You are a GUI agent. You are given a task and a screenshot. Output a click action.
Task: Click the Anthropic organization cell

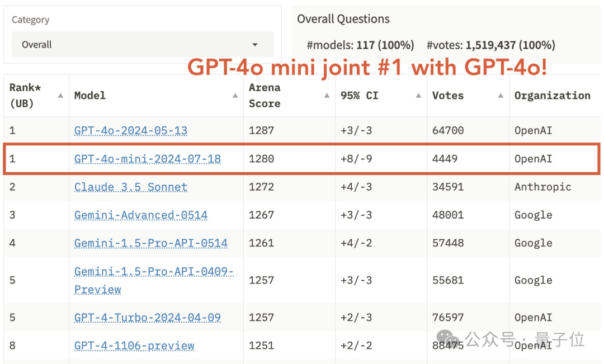pyautogui.click(x=542, y=187)
